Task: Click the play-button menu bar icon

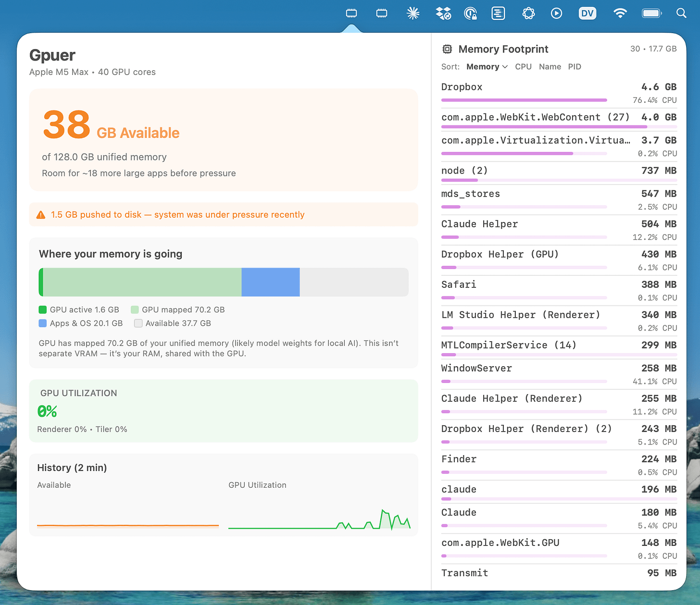Action: (556, 13)
